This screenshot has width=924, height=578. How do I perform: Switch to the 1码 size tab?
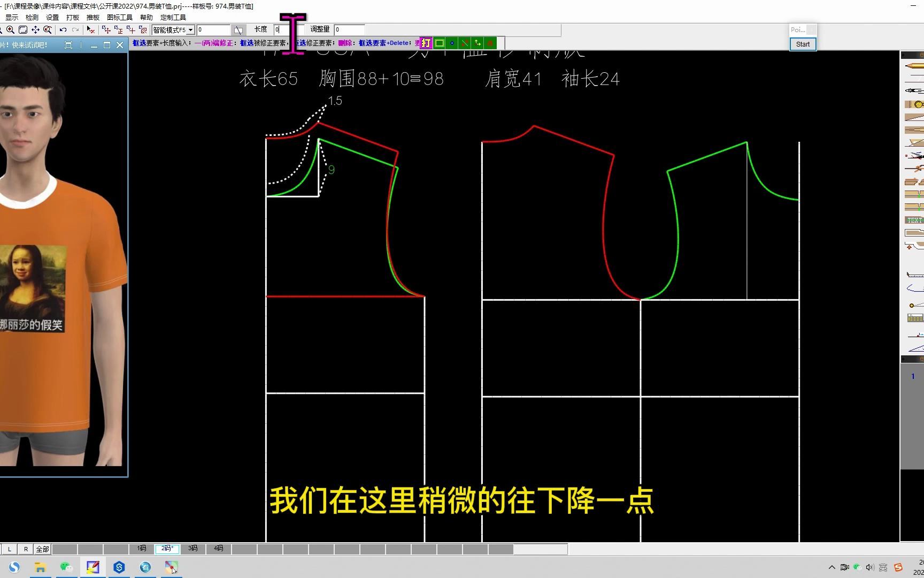[x=142, y=549]
